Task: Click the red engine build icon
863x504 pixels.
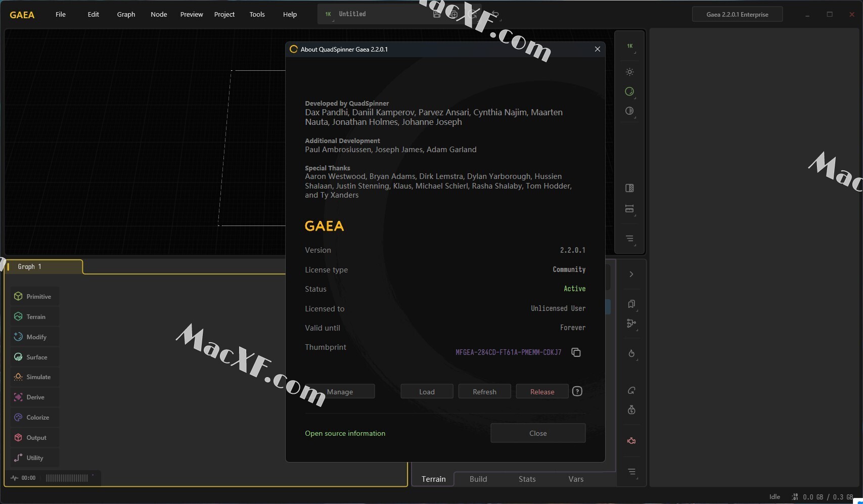Action: tap(631, 441)
